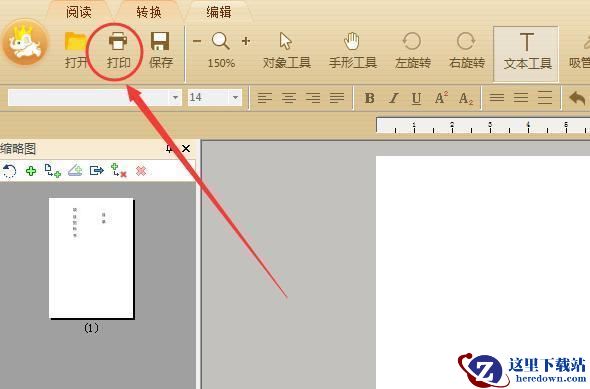
Task: Zoom out with the minus button
Action: [x=197, y=41]
